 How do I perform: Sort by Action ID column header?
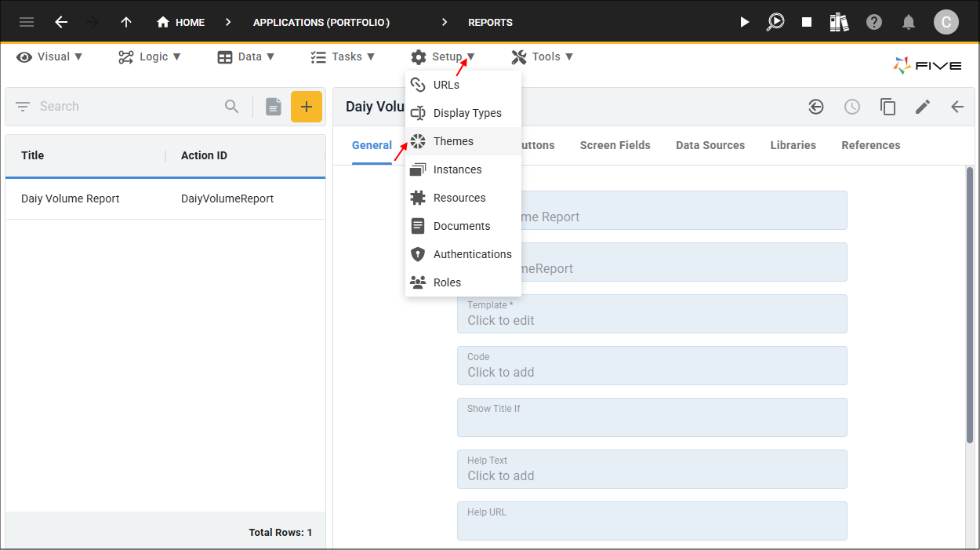[x=204, y=155]
